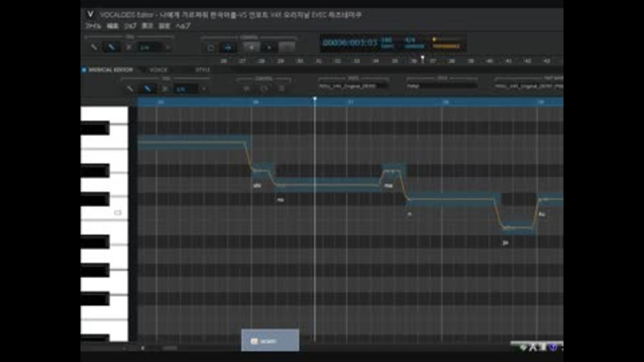
Task: Select the note with lyric 'sho'
Action: click(263, 171)
